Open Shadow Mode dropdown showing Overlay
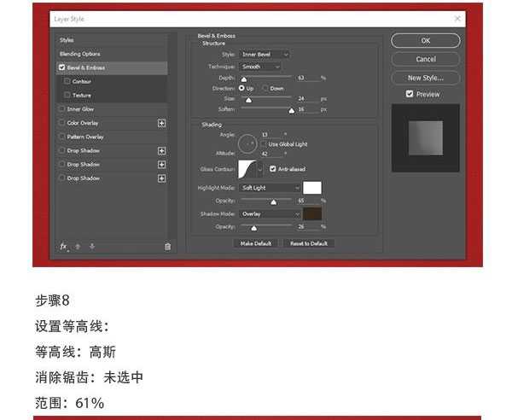 270,214
